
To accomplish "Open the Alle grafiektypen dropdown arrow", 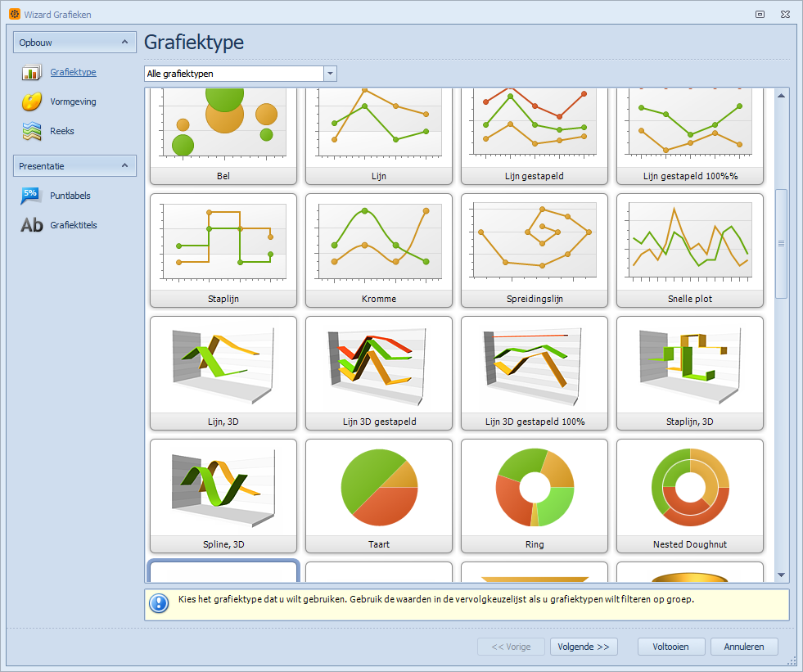I will pos(330,74).
